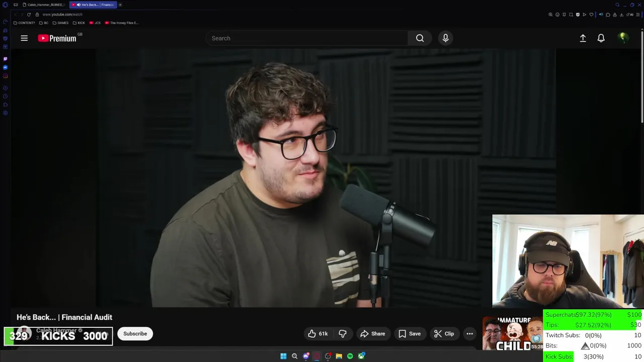Image resolution: width=644 pixels, height=362 pixels.
Task: Open tab search at window top
Action: coord(617,5)
